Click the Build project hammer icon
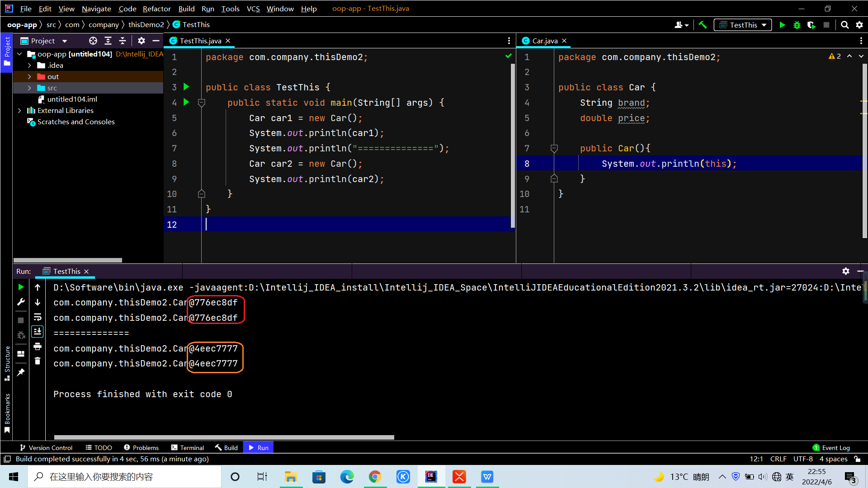Screen dimensions: 868x488 pyautogui.click(x=703, y=25)
